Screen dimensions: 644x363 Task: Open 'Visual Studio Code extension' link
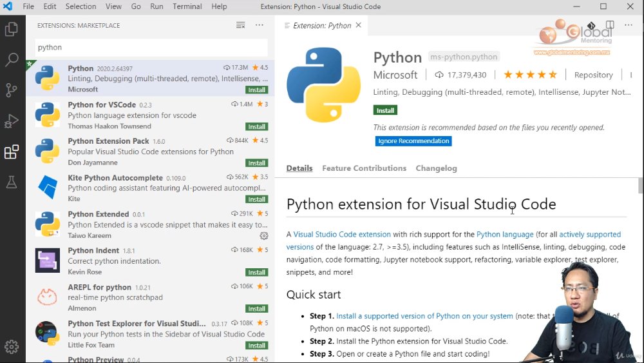(x=342, y=234)
